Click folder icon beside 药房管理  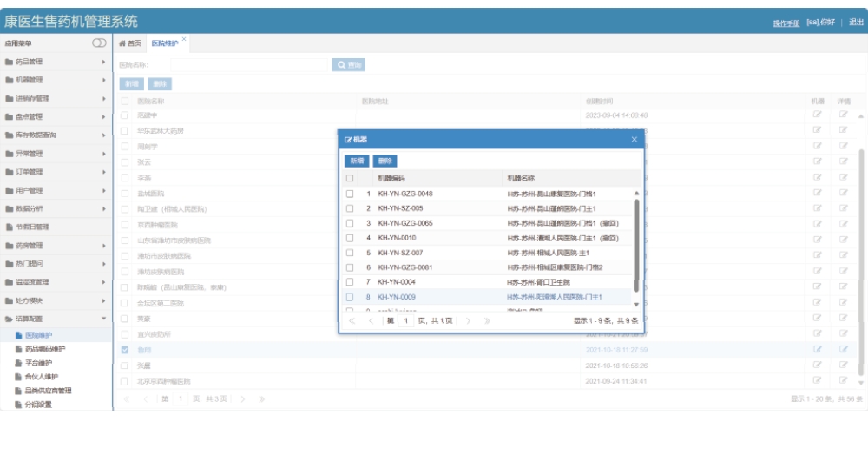[x=9, y=245]
